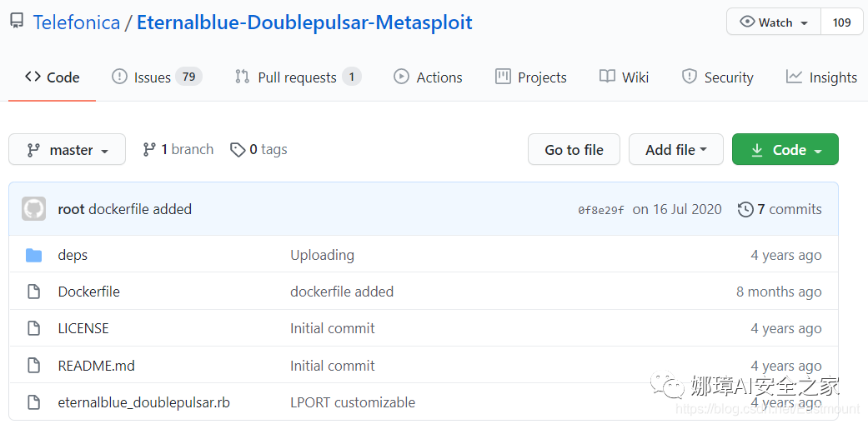View the 7 commits history
Viewport: 868px width, 424px height.
pyautogui.click(x=780, y=210)
